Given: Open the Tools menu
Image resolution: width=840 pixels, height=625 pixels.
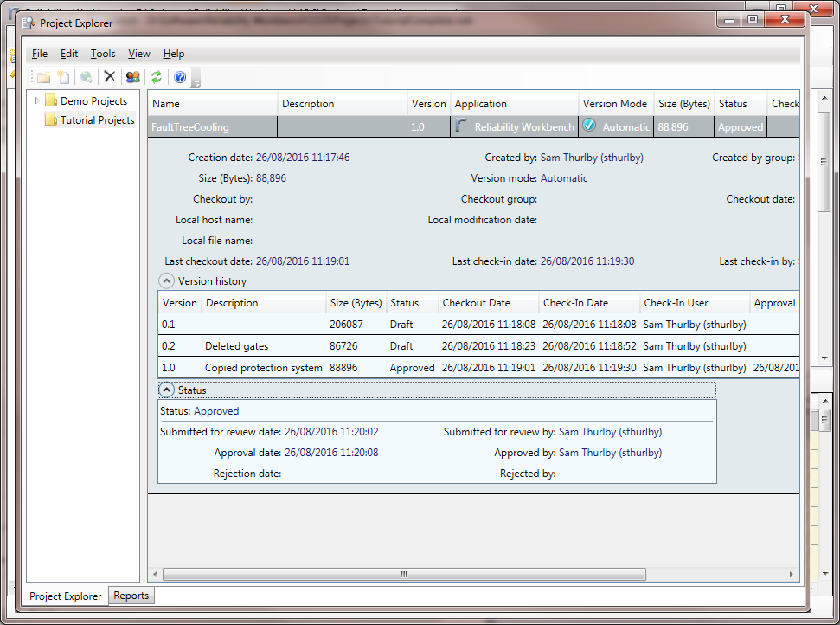Looking at the screenshot, I should coord(103,54).
